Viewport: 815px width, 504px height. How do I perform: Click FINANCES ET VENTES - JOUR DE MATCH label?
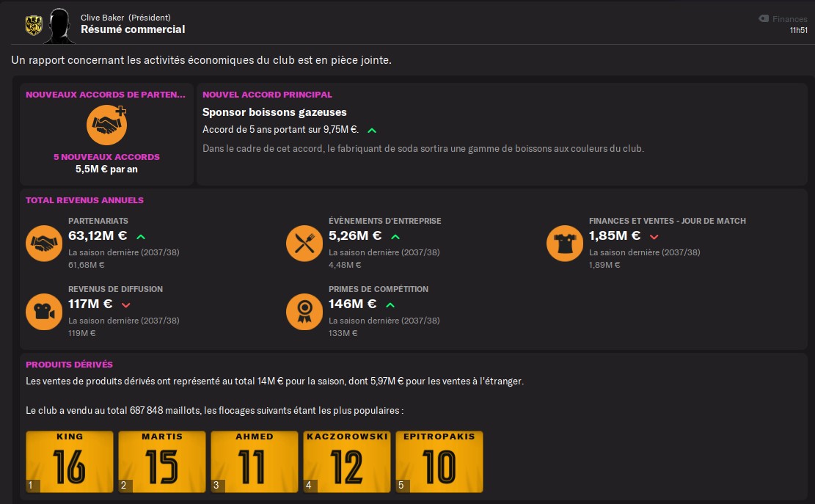[668, 221]
